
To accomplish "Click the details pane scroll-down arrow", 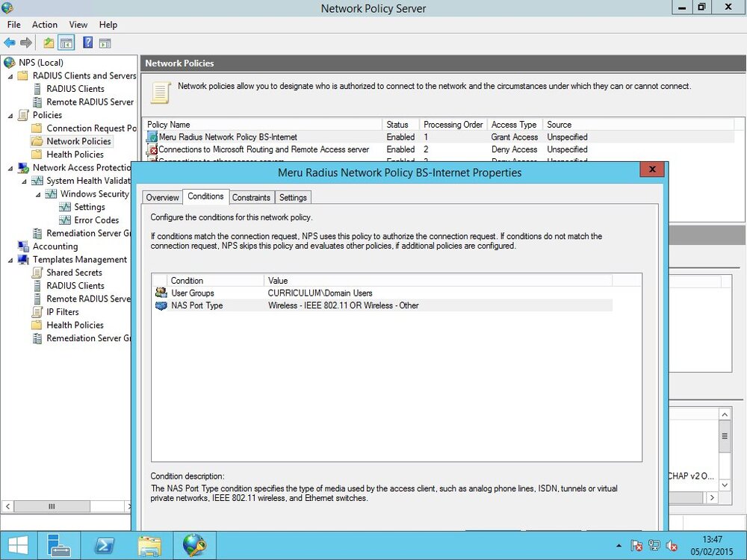I will pos(724,485).
